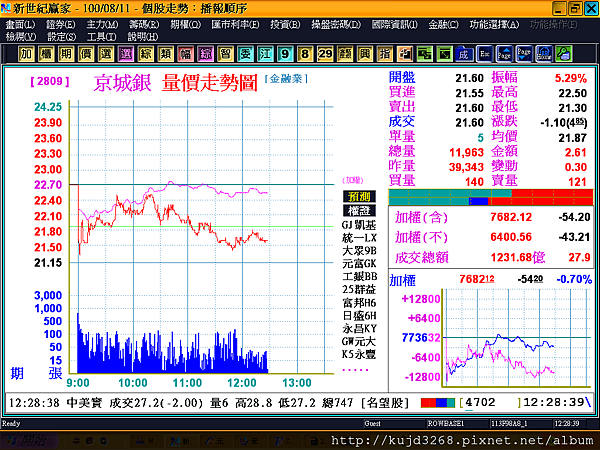Click the yellow 選 toolbar icon
Image resolution: width=600 pixels, height=450 pixels.
pyautogui.click(x=106, y=54)
